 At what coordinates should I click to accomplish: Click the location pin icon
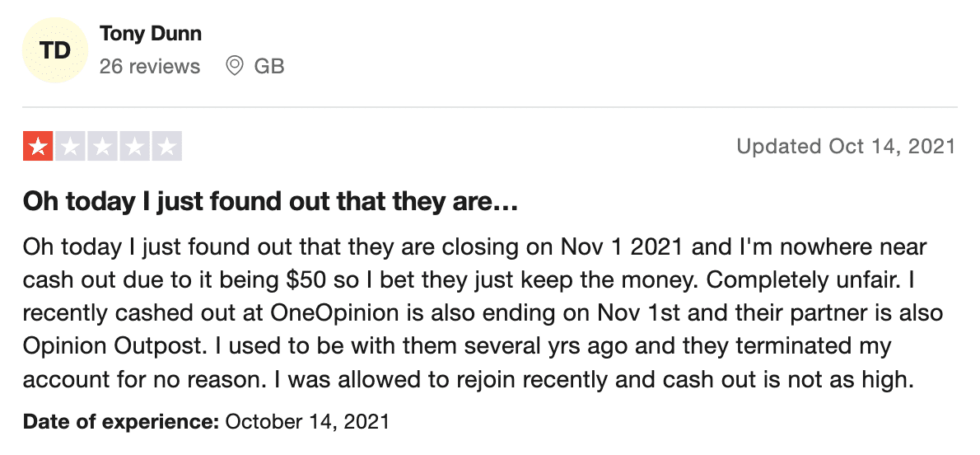pos(235,65)
